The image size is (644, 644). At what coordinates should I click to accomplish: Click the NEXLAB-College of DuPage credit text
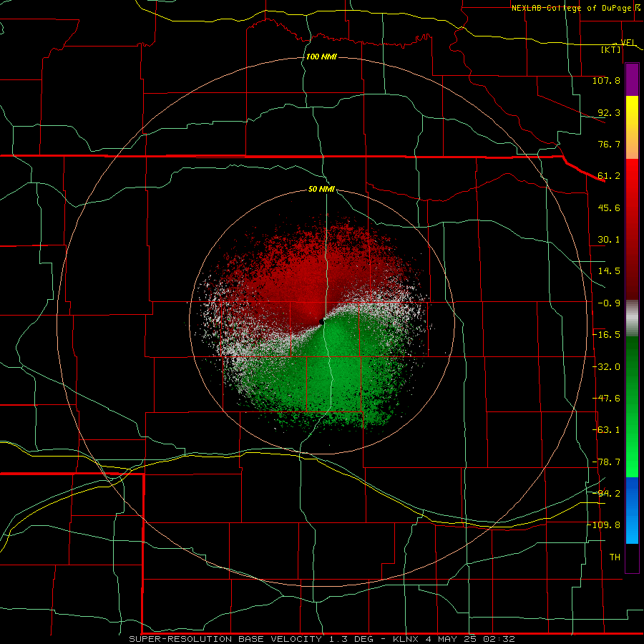[x=572, y=8]
